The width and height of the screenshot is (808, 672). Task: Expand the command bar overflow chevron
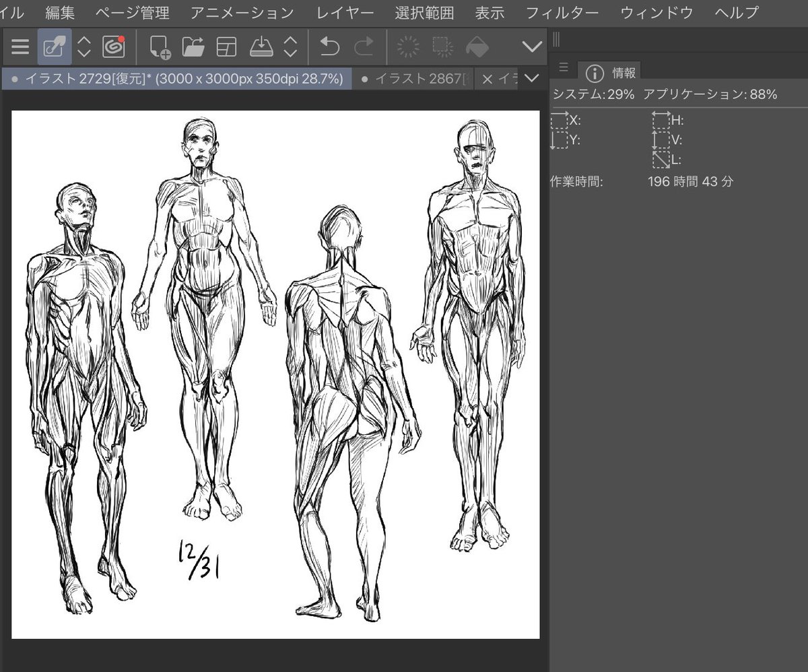tap(532, 47)
